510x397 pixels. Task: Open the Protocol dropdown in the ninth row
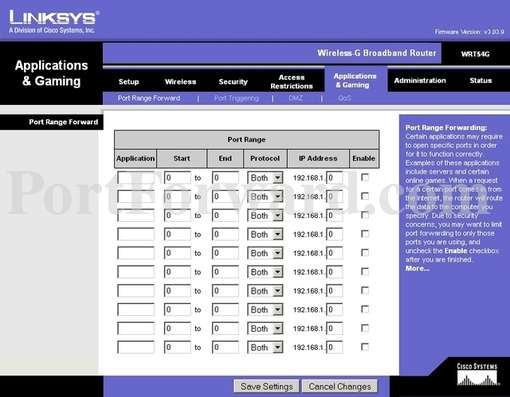click(265, 329)
